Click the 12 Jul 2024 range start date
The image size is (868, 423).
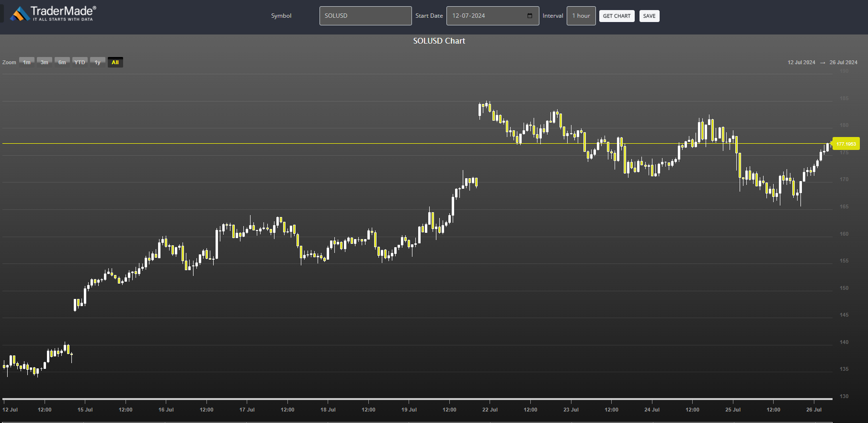(x=801, y=62)
